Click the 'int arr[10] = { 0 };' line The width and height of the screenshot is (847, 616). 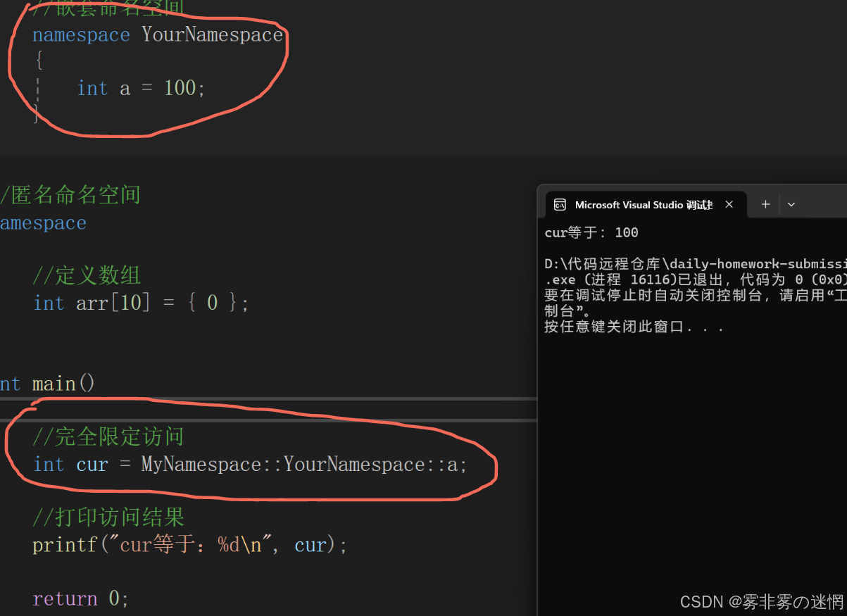pos(141,303)
